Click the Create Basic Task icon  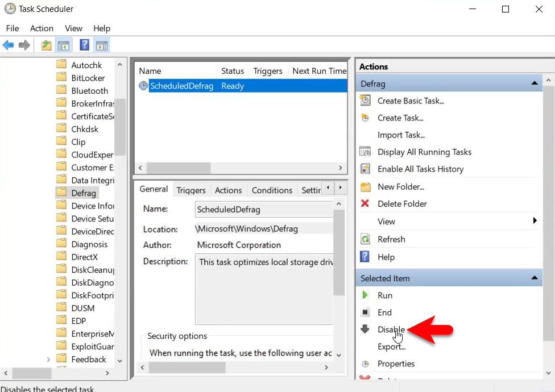pos(365,101)
